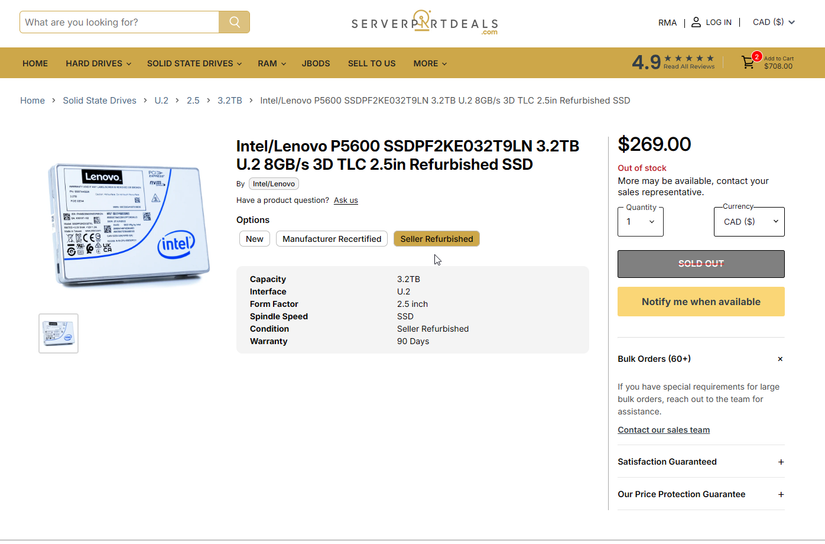Viewport: 825px width, 544px height.
Task: Click the RMA link
Action: point(667,23)
